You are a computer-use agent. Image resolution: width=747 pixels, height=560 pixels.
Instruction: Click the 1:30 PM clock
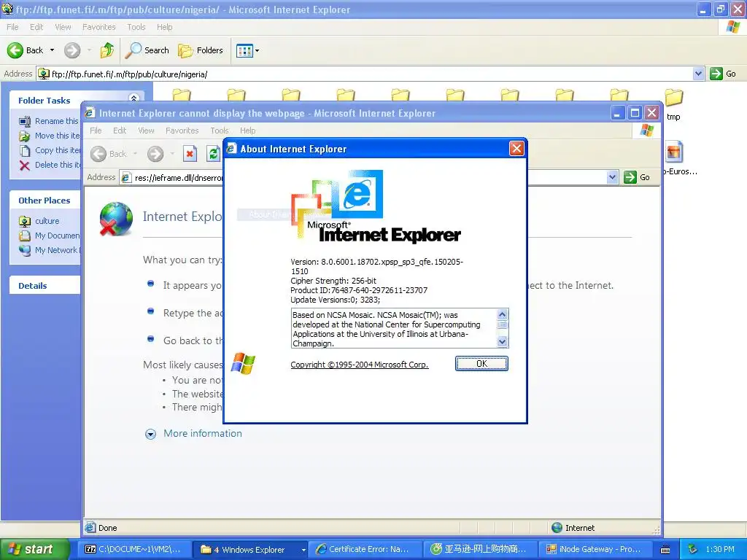[720, 550]
